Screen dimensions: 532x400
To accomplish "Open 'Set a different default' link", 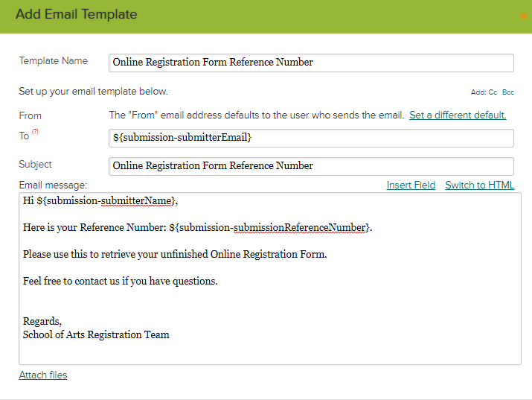I will pos(458,115).
